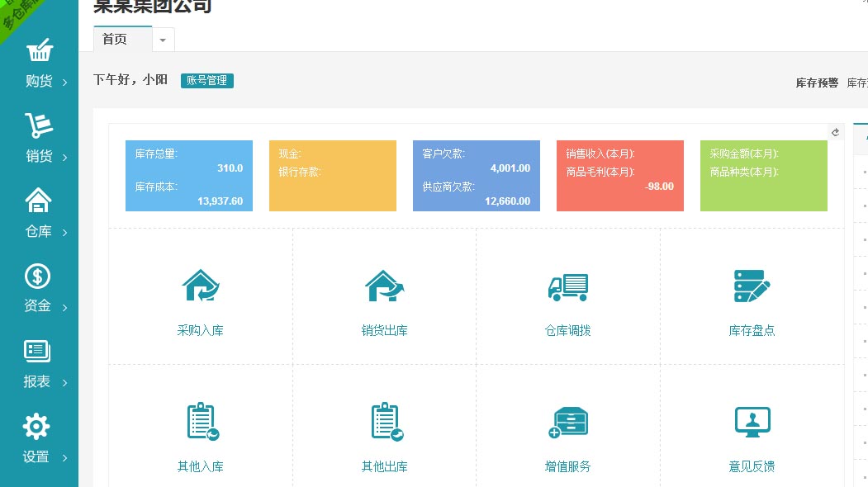Select 购货 in the sidebar
This screenshot has height=487, width=868.
40,82
